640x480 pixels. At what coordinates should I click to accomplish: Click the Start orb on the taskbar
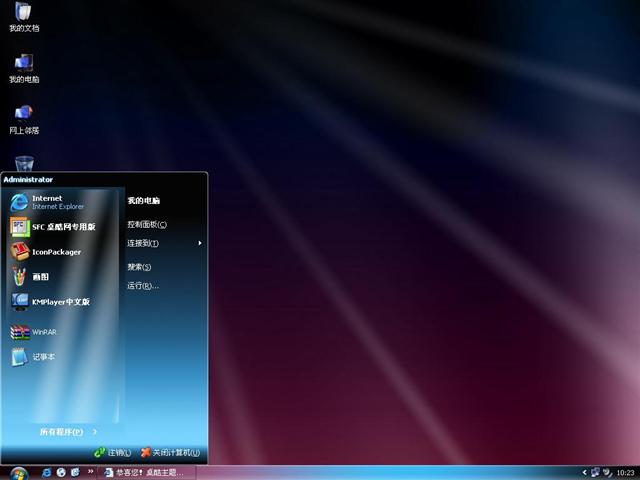(x=18, y=471)
